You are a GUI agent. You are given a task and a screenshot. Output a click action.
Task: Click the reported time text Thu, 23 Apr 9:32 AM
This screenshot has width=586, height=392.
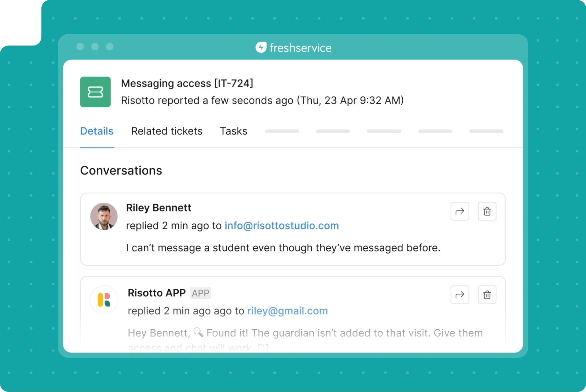coord(350,100)
